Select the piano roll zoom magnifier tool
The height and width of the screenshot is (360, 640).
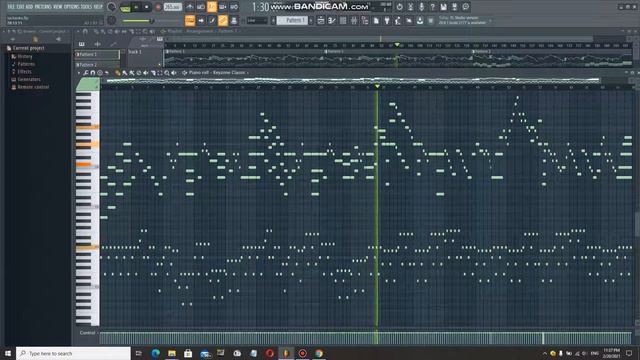tap(167, 73)
